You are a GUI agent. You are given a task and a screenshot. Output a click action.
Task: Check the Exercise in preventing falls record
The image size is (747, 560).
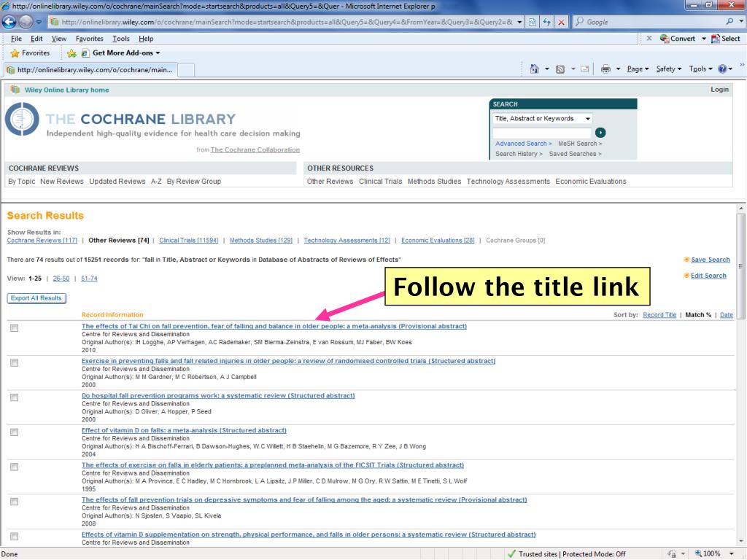(15, 363)
